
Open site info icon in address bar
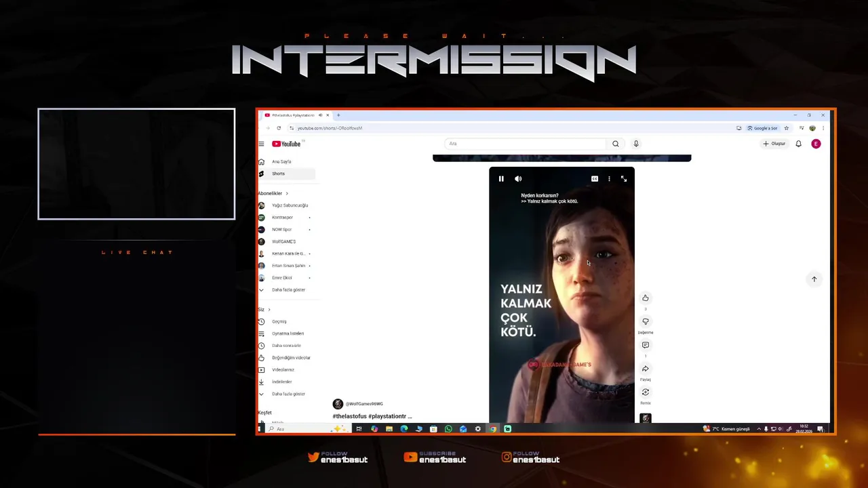pos(292,128)
